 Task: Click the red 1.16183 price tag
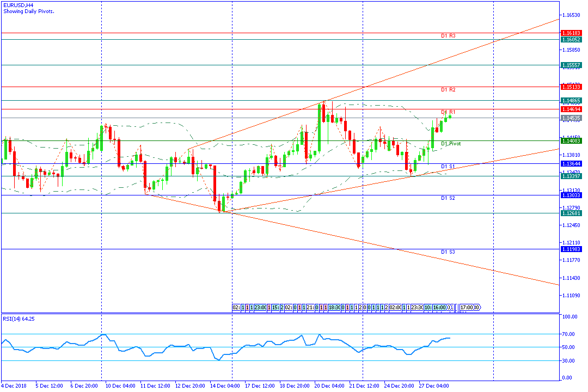pos(572,33)
